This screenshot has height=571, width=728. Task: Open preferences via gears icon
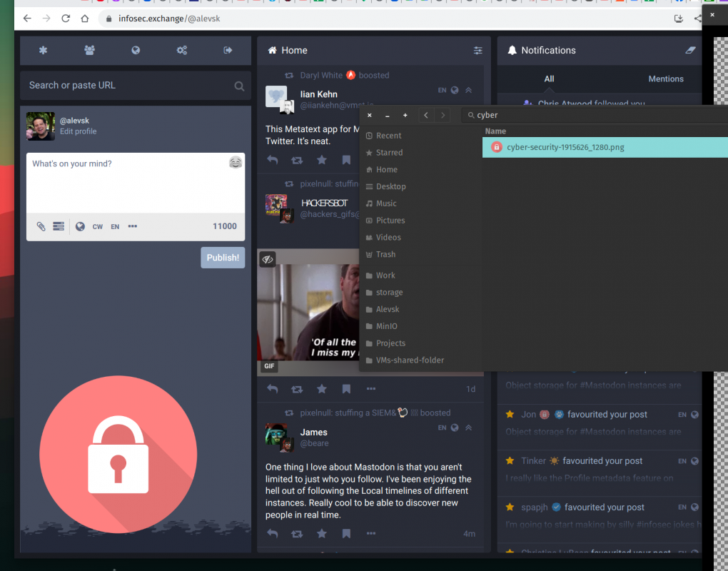click(x=182, y=50)
